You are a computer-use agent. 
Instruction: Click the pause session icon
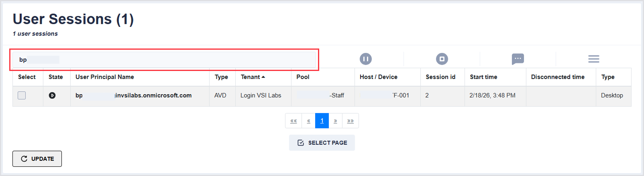tap(365, 59)
